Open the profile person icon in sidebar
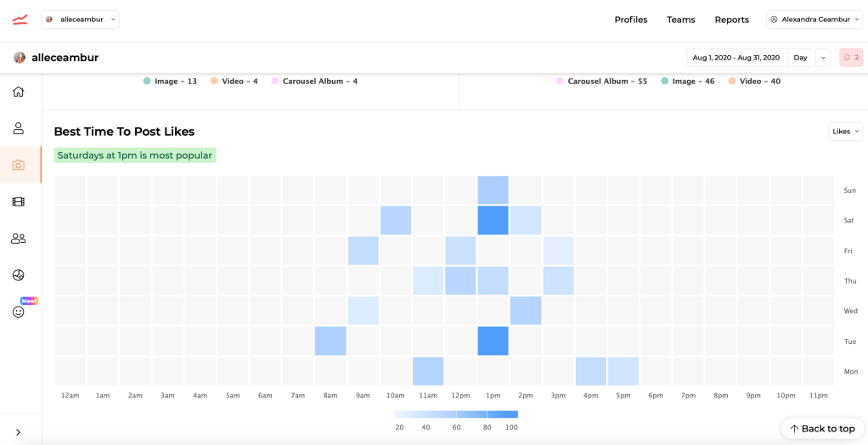Image resolution: width=868 pixels, height=445 pixels. [18, 128]
